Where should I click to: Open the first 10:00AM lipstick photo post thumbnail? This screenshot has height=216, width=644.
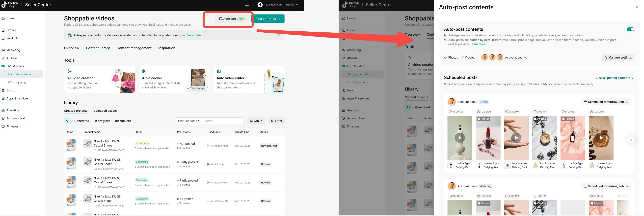pos(488,138)
